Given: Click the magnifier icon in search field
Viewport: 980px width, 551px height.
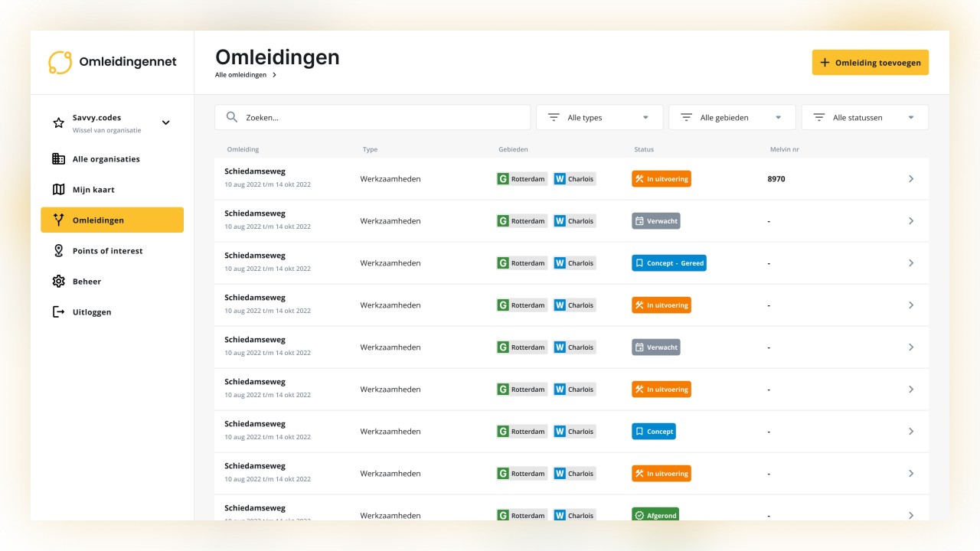Looking at the screenshot, I should click(232, 118).
